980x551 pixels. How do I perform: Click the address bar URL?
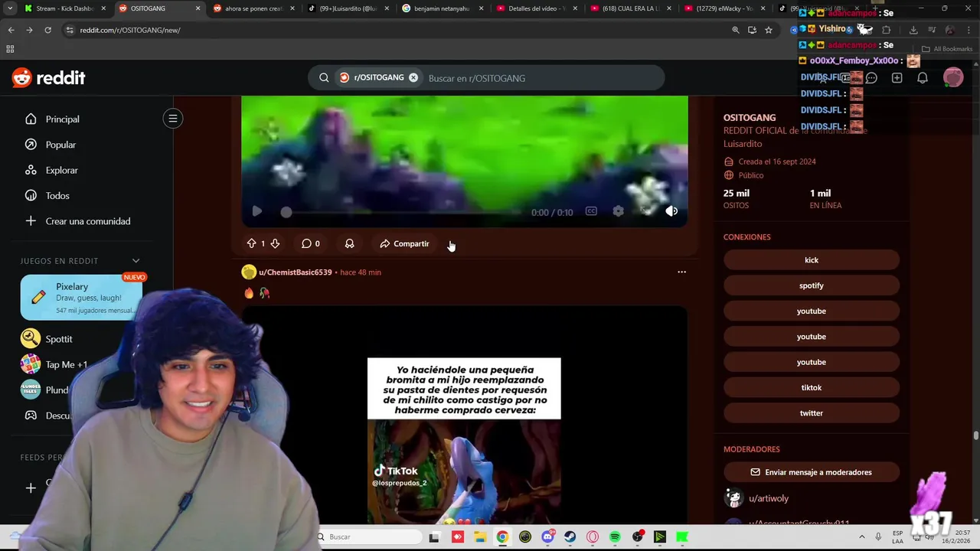pos(130,30)
